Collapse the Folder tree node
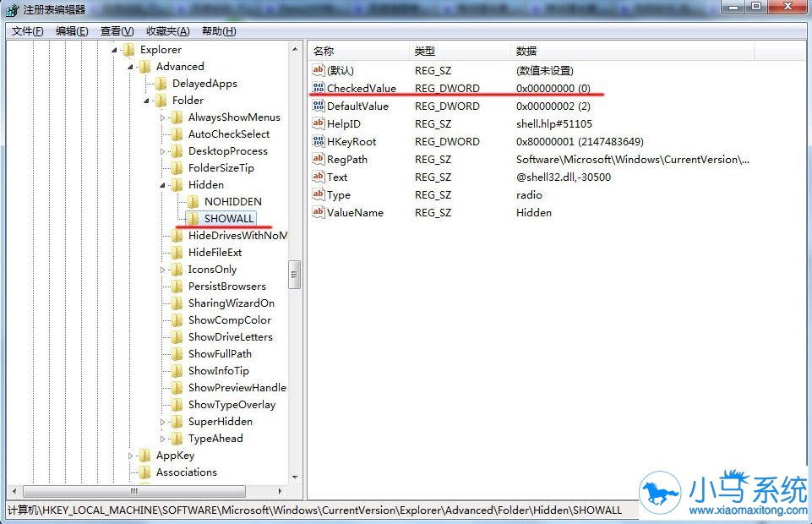 [x=146, y=101]
